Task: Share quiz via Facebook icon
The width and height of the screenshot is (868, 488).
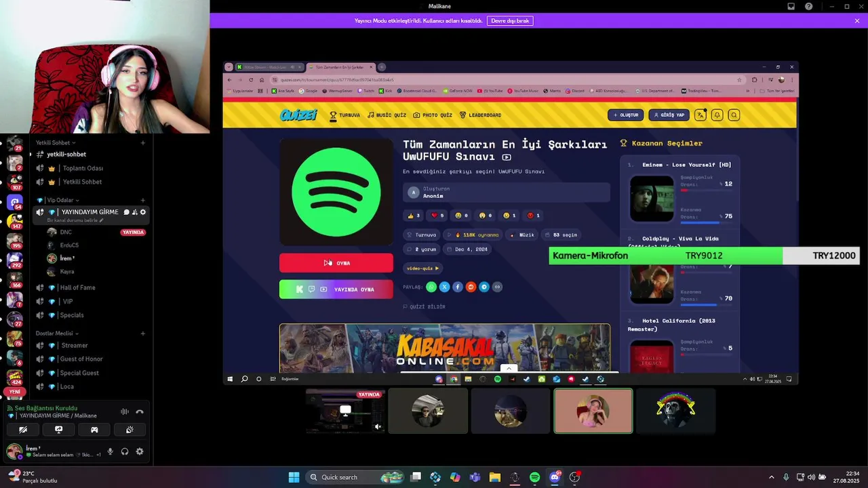Action: pyautogui.click(x=458, y=287)
